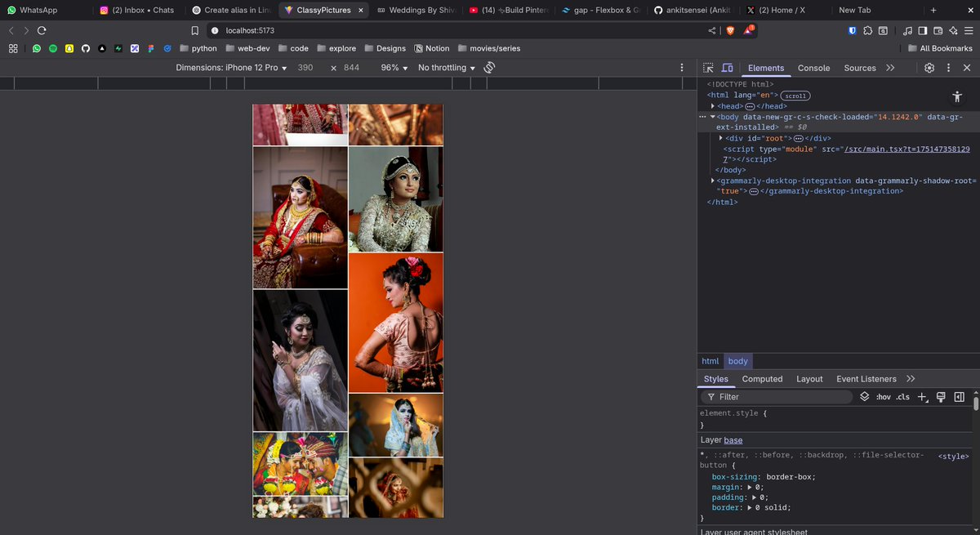The width and height of the screenshot is (980, 535).
Task: Switch to the Computed tab
Action: pyautogui.click(x=762, y=379)
